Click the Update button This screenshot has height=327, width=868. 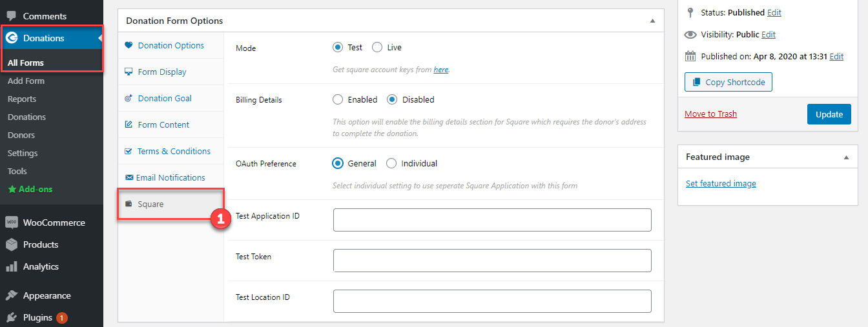tap(829, 114)
